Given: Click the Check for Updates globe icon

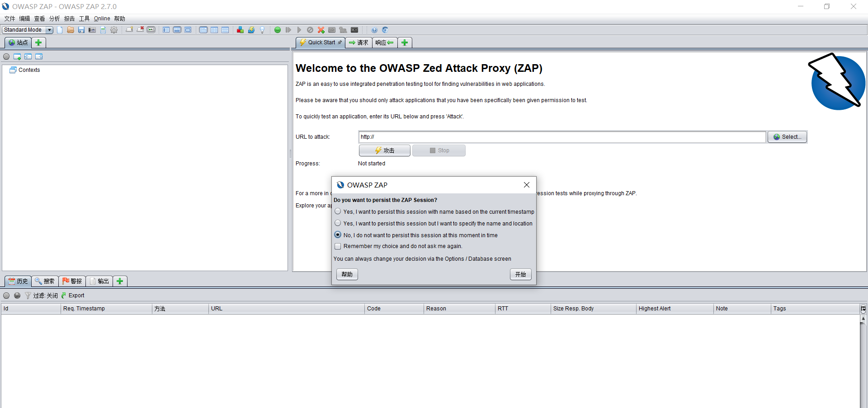Looking at the screenshot, I should [251, 30].
